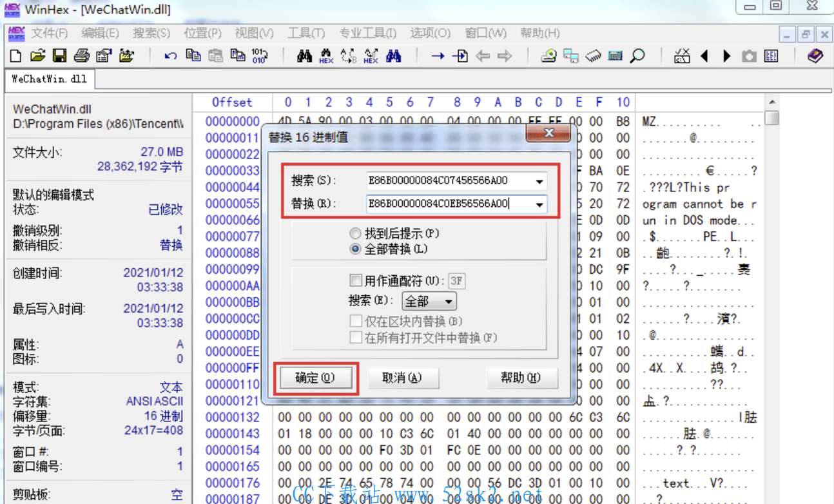Click the Offset column header
The height and width of the screenshot is (504, 834).
(x=232, y=102)
